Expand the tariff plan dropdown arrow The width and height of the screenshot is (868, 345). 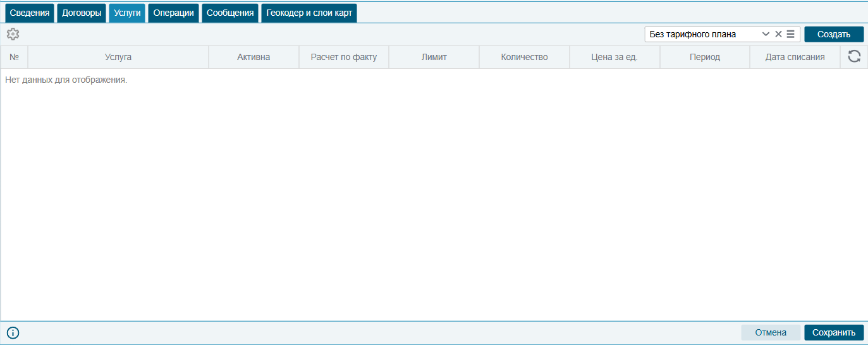point(766,34)
